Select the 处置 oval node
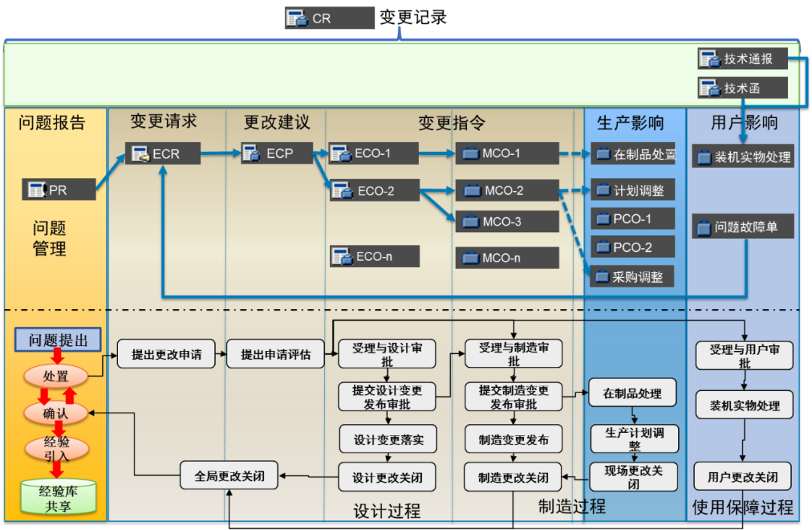 [x=56, y=377]
